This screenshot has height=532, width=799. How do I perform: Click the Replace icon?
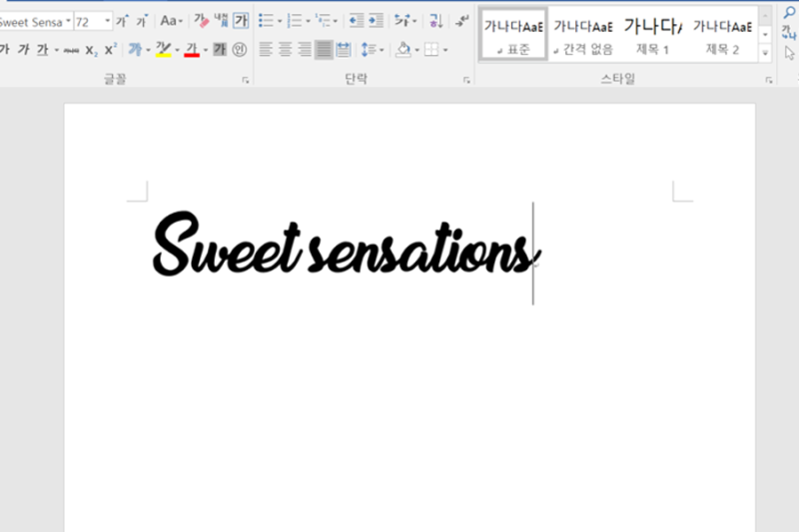click(789, 33)
